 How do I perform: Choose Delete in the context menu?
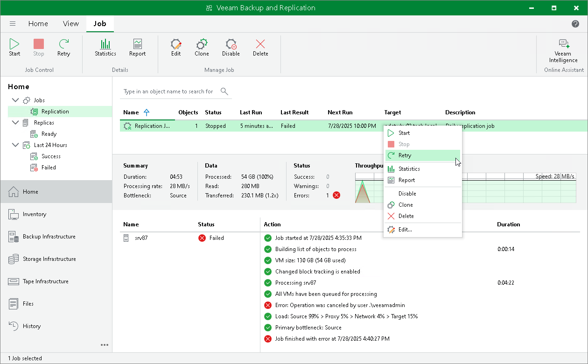click(x=423, y=216)
